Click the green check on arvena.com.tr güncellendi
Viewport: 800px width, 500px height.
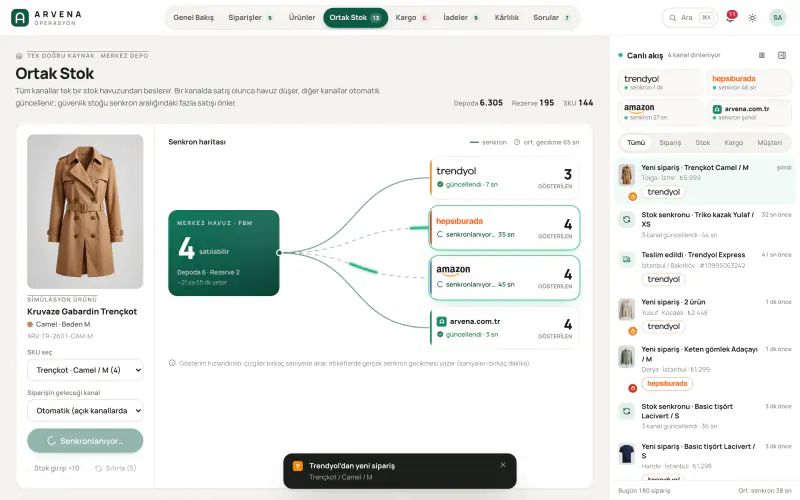click(440, 335)
